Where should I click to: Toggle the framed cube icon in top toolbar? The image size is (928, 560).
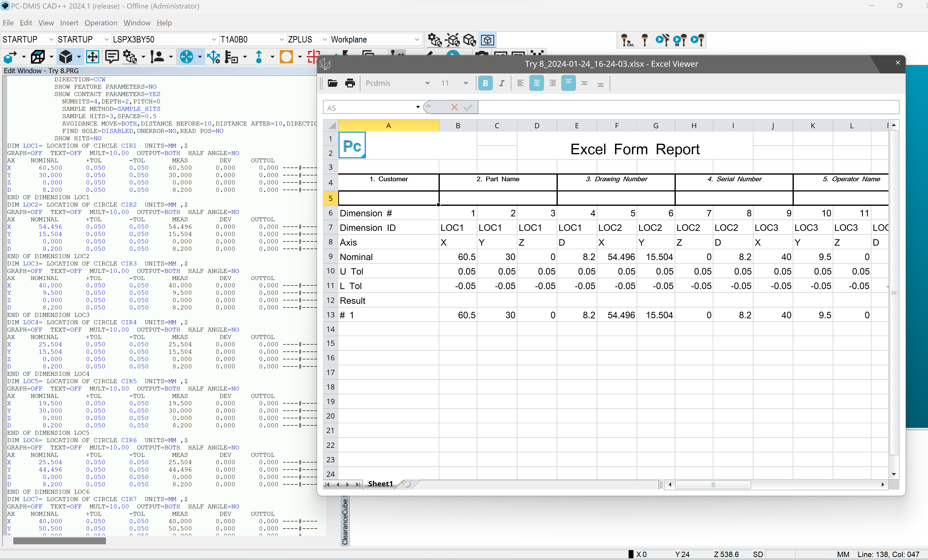[487, 40]
